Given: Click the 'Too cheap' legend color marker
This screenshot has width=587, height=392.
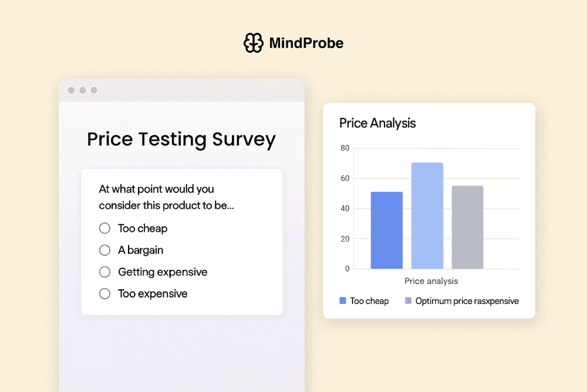Looking at the screenshot, I should 342,300.
